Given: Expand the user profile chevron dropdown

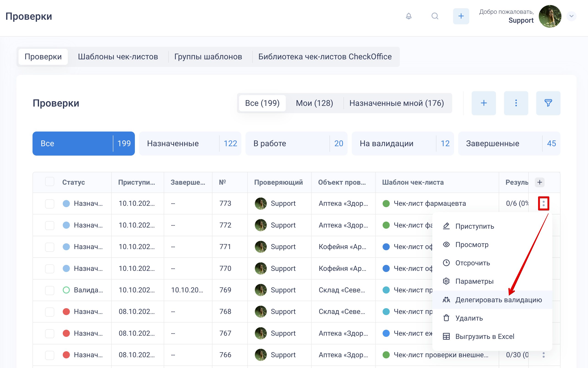Looking at the screenshot, I should [571, 16].
